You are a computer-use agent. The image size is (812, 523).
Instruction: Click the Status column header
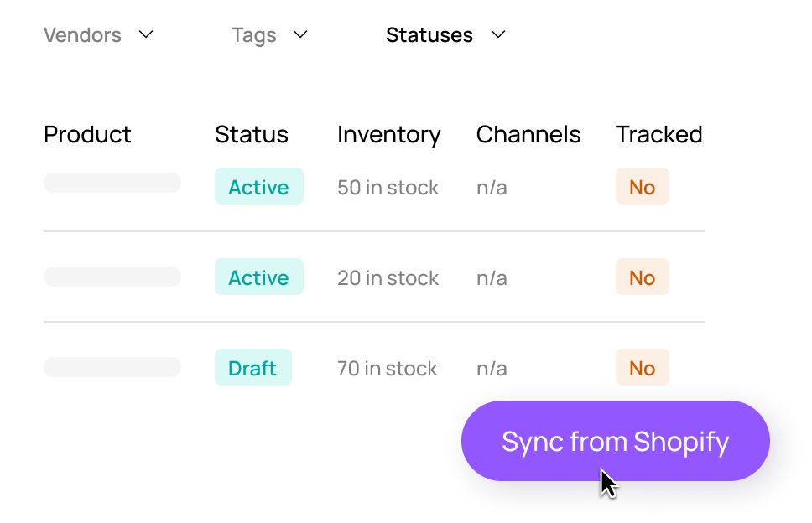(251, 134)
